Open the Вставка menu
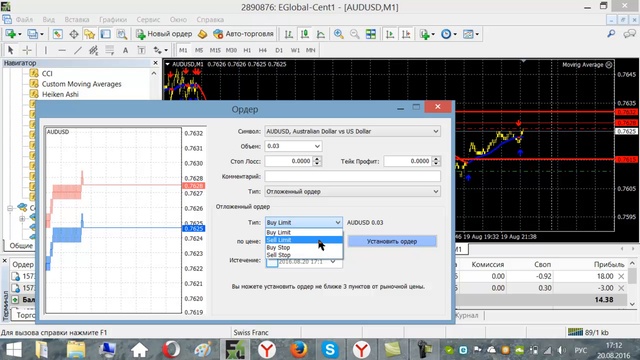The height and width of the screenshot is (360, 640). 77,20
